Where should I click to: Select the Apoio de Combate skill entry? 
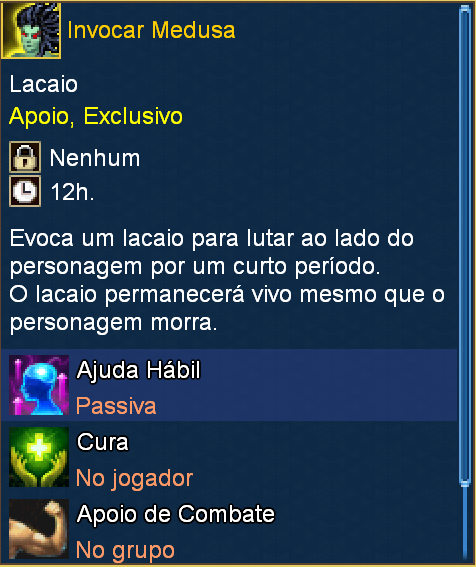click(229, 529)
